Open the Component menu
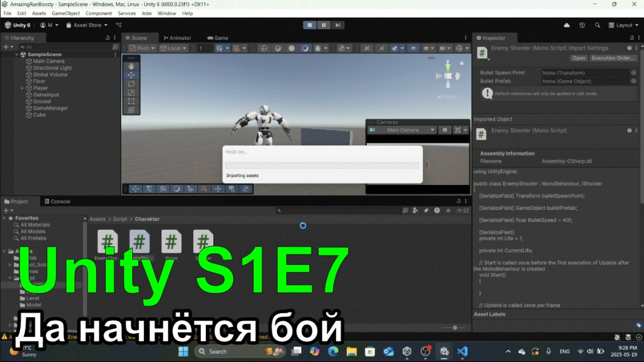This screenshot has width=644, height=362. 98,14
